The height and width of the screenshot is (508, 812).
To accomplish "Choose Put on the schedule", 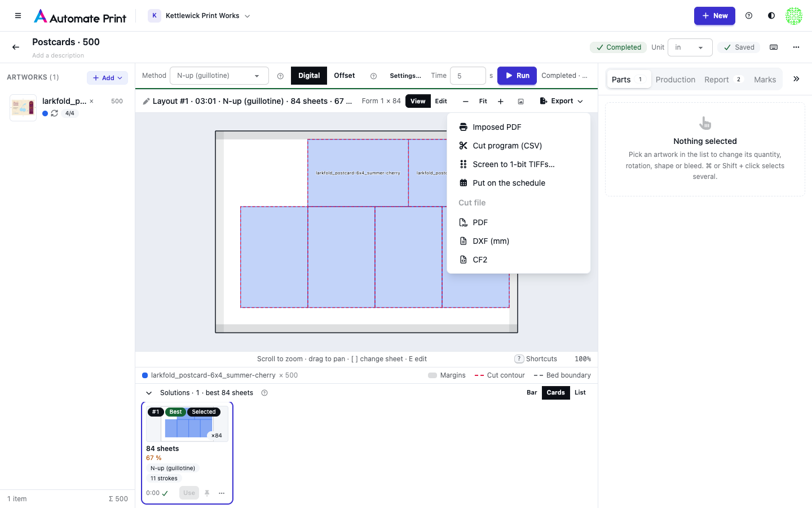I will coord(519,183).
